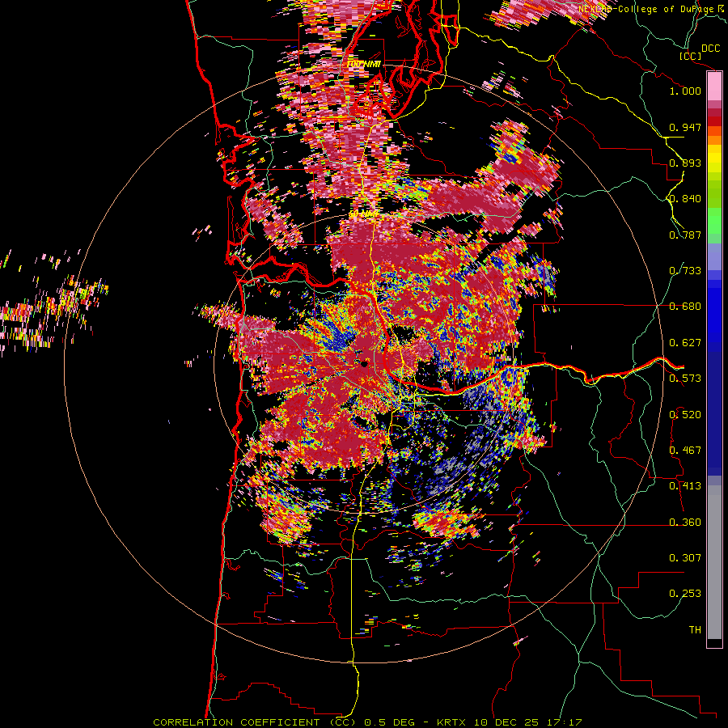Click the bright green segment of the color bar
This screenshot has width=728, height=728.
tap(714, 221)
